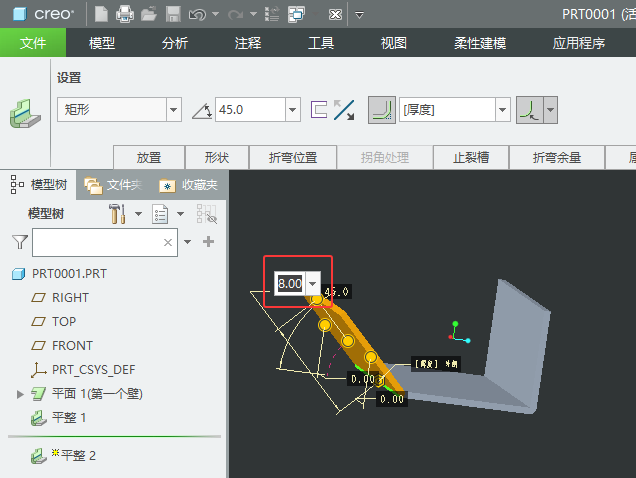Switch to the 注释 ribbon tab

click(248, 43)
